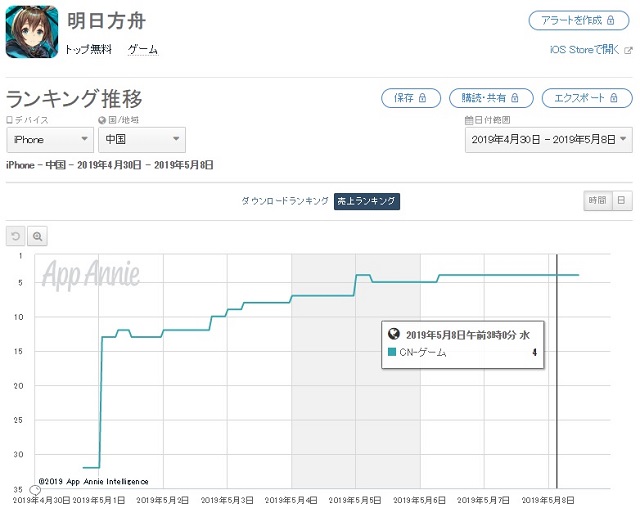Click the external link icon beside iOS Store
This screenshot has width=640, height=508.
629,50
